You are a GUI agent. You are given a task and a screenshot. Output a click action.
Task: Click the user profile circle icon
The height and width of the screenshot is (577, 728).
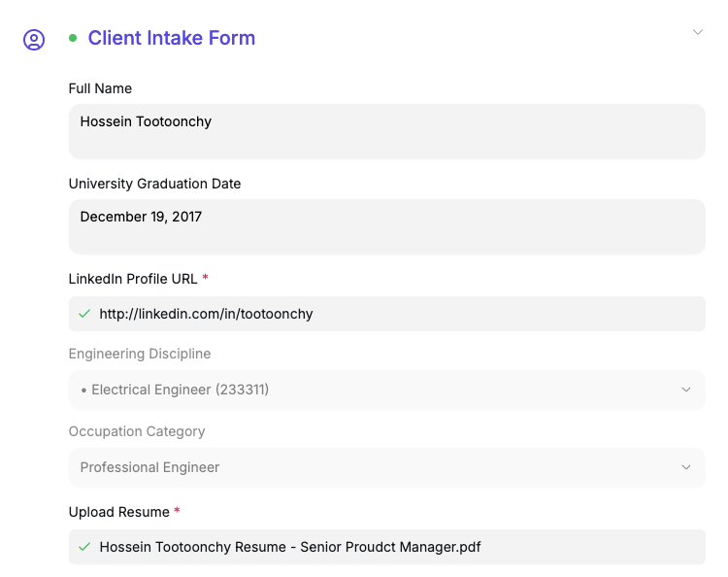point(34,40)
